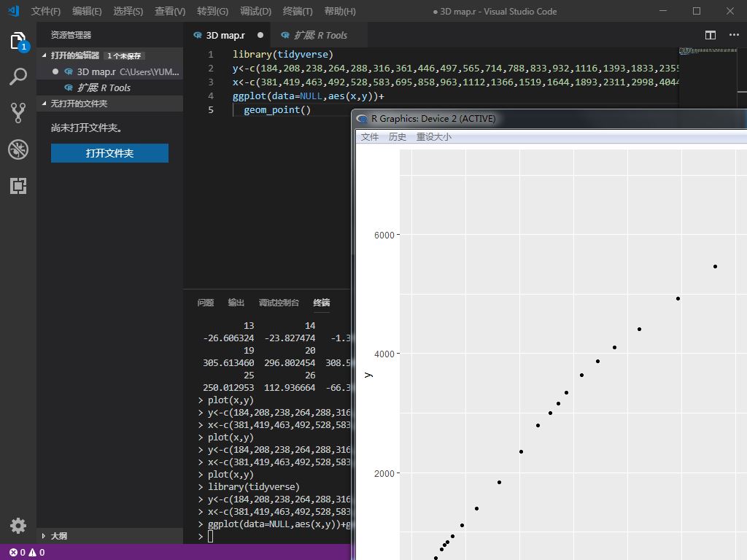
Task: Expand the 大纲 outline section
Action: click(58, 536)
